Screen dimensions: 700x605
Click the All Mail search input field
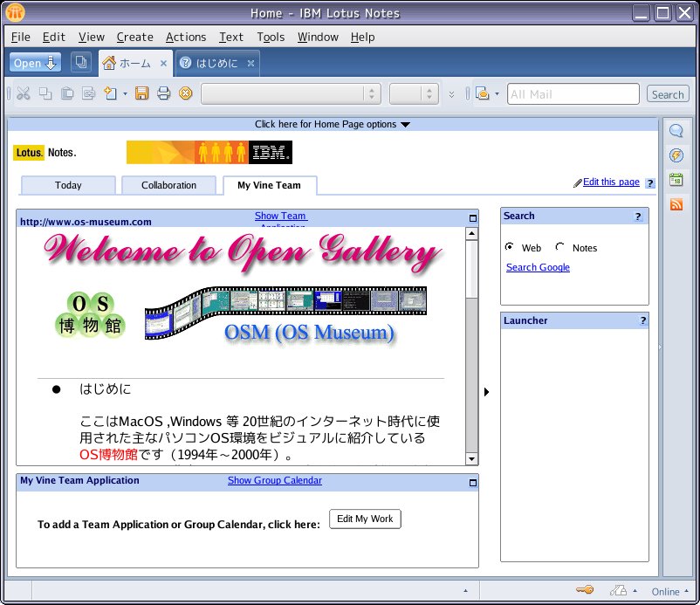point(573,94)
